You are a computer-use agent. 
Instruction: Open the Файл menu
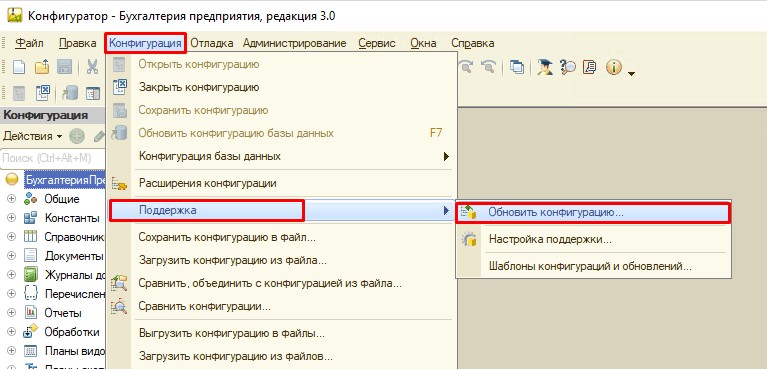[29, 43]
